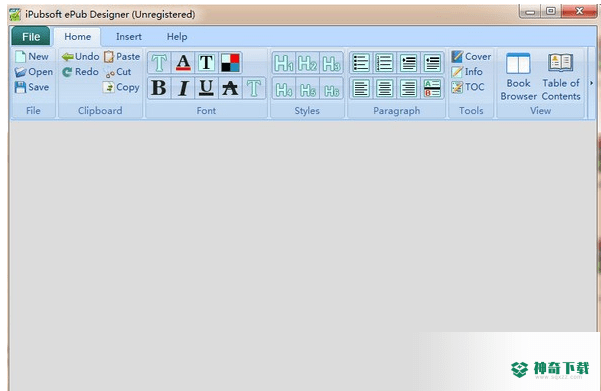Cut the selection
Viewport: 601px width, 391px height.
119,72
